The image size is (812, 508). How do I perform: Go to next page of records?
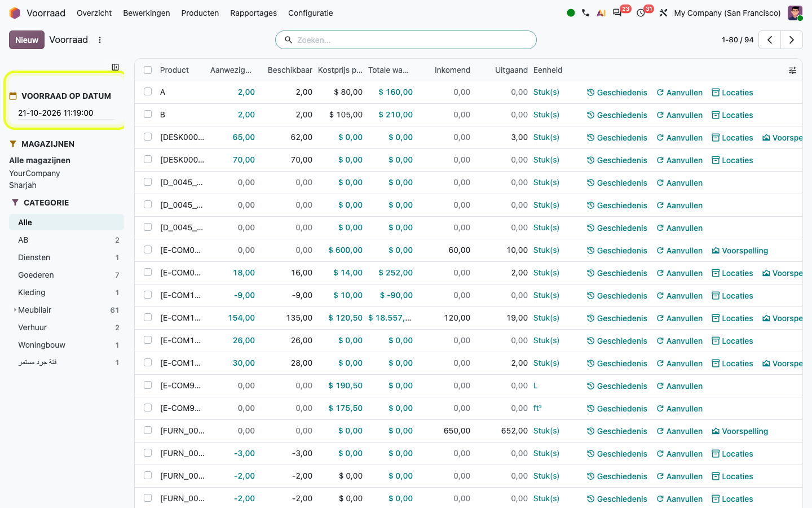pos(792,40)
